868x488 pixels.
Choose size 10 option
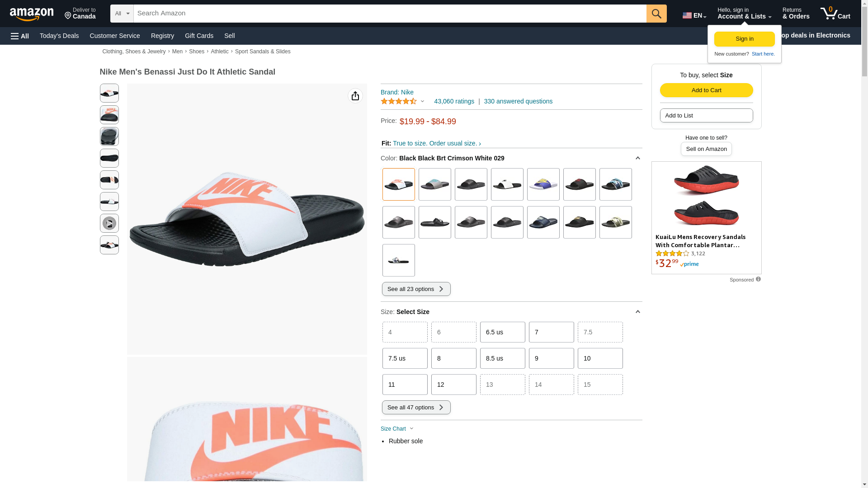point(600,358)
